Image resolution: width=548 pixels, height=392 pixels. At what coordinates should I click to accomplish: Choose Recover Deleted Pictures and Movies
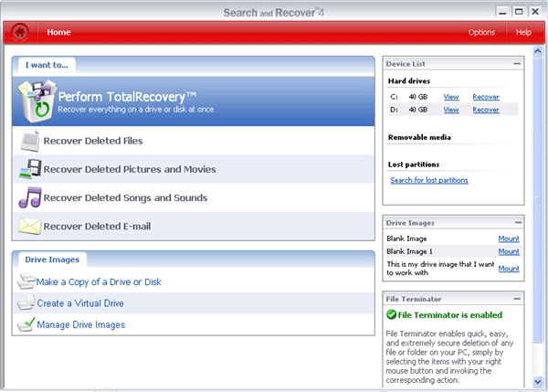pos(194,169)
